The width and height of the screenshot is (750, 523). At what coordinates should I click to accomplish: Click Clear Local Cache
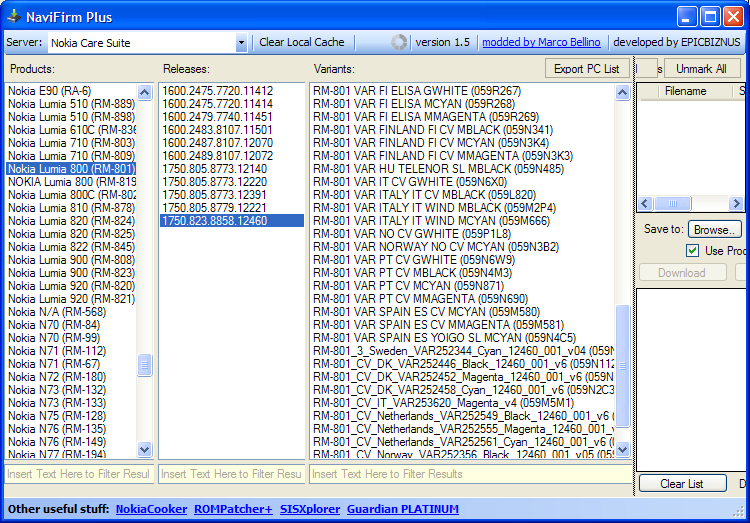click(301, 42)
